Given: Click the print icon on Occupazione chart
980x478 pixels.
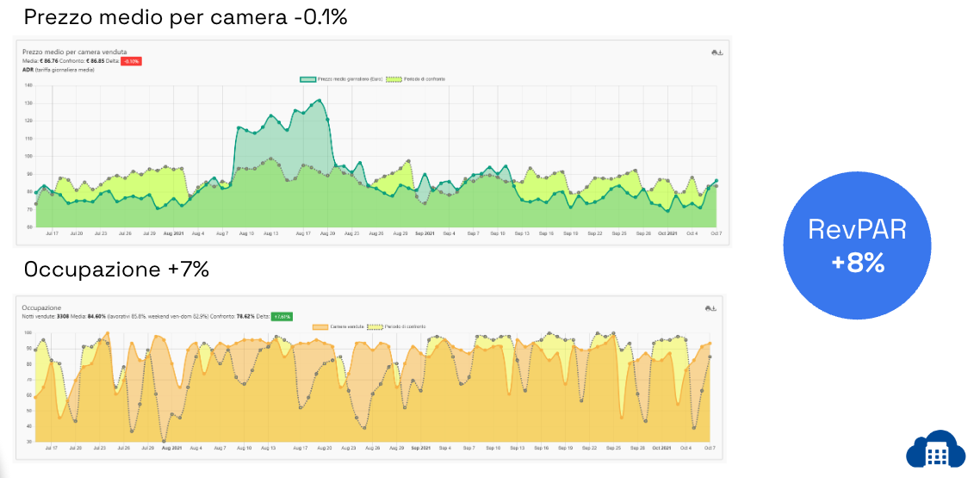Looking at the screenshot, I should 707,307.
